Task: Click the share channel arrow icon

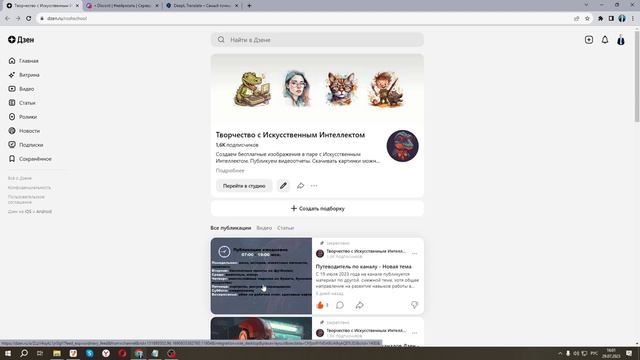Action: (300, 186)
